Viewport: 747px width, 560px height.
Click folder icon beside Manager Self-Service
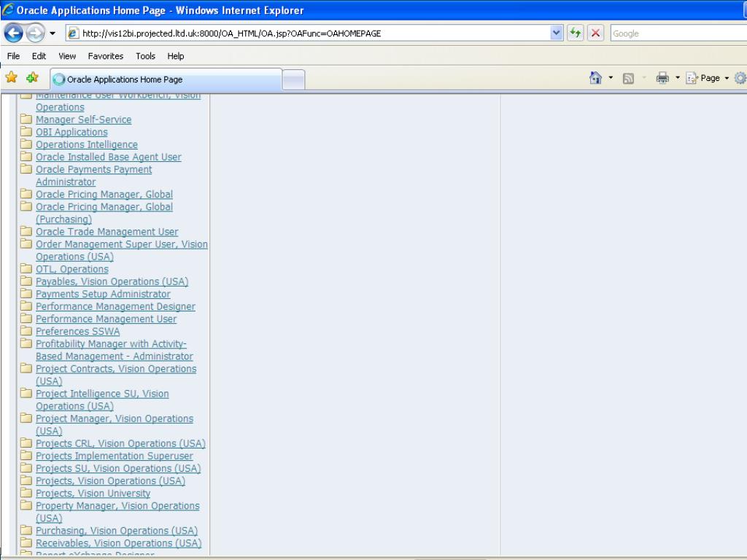[x=26, y=119]
